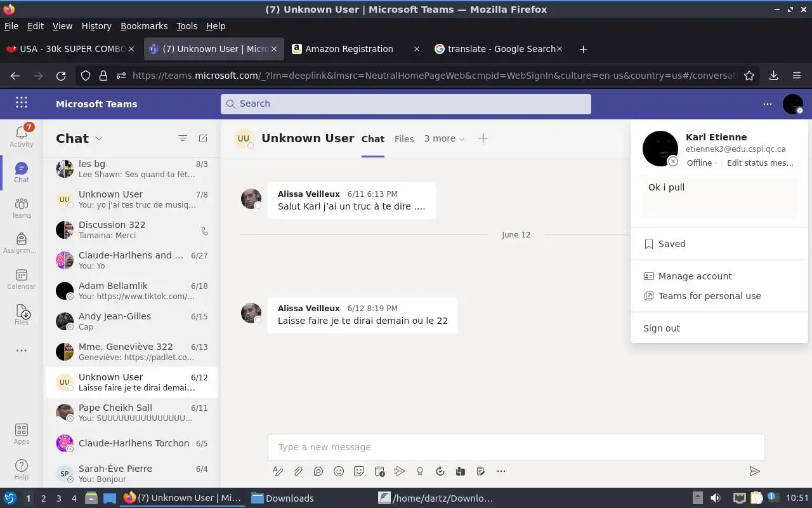Click Sign out in profile menu
Image resolution: width=812 pixels, height=508 pixels.
pyautogui.click(x=719, y=328)
